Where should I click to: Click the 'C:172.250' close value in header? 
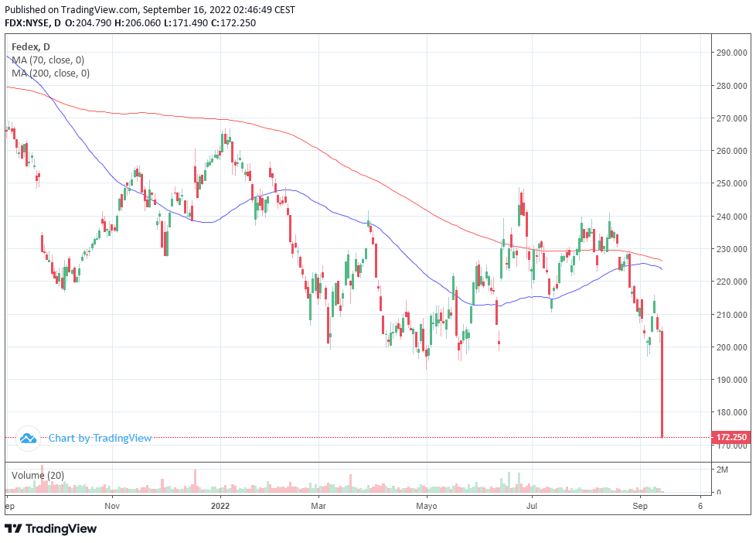233,22
